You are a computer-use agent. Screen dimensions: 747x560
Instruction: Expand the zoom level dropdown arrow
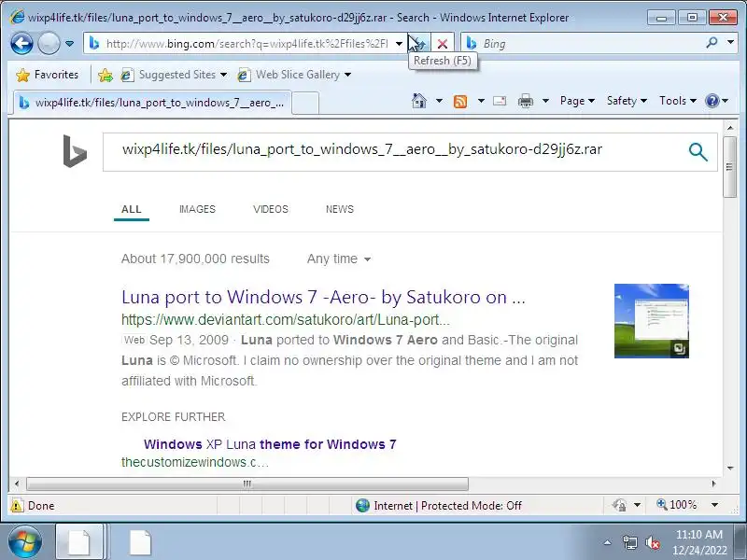(714, 505)
